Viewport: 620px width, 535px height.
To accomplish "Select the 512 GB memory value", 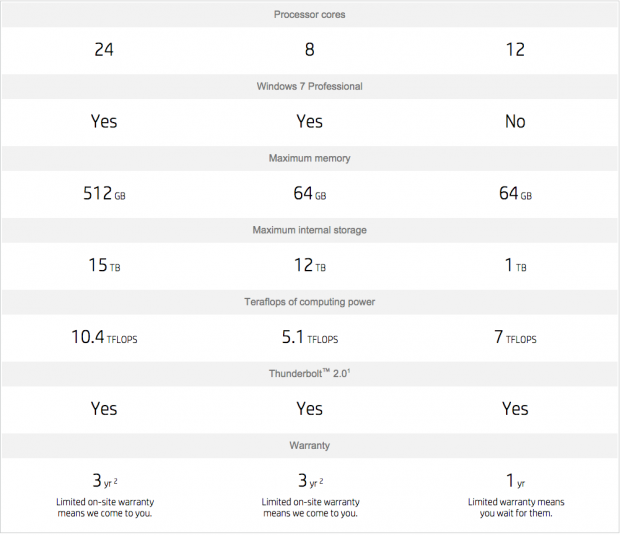I will pos(104,194).
